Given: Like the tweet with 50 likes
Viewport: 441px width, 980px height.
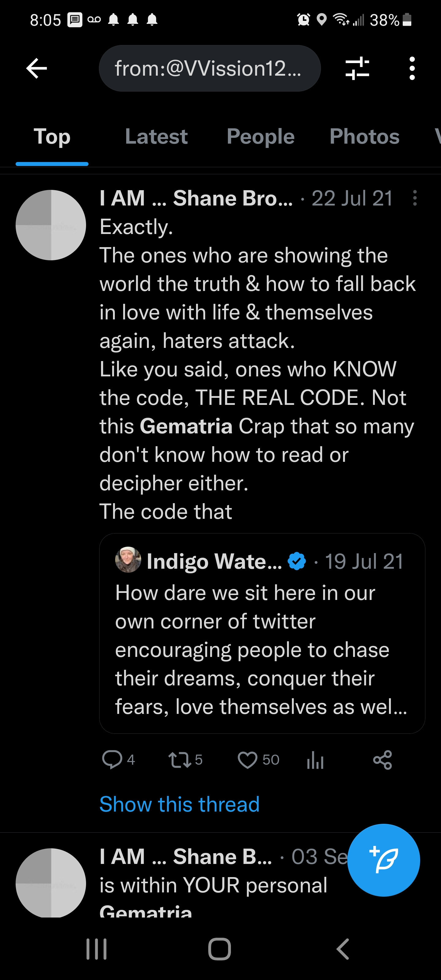Looking at the screenshot, I should 247,760.
